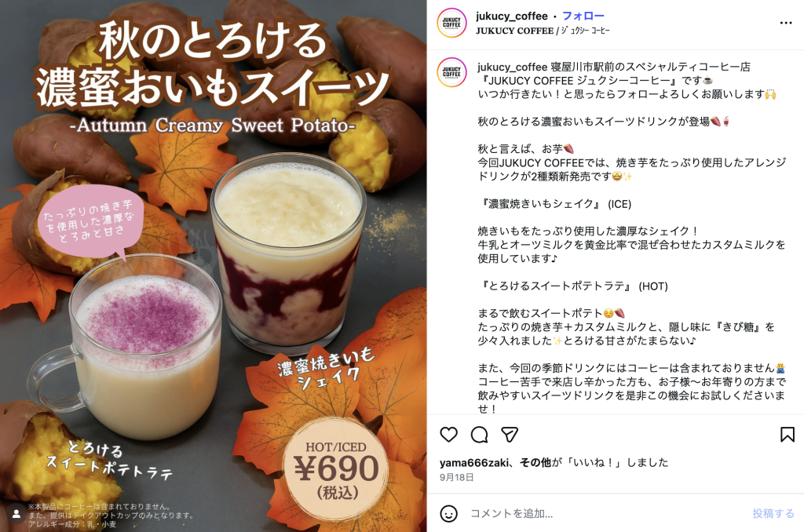The height and width of the screenshot is (532, 804).
Task: Open the three-dot more options menu
Action: click(x=785, y=23)
